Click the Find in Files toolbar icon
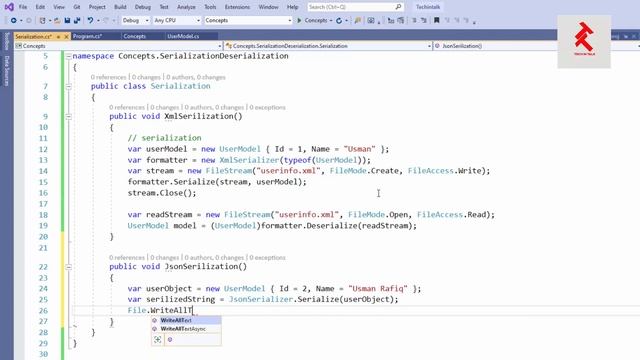640x360 pixels. (x=358, y=20)
